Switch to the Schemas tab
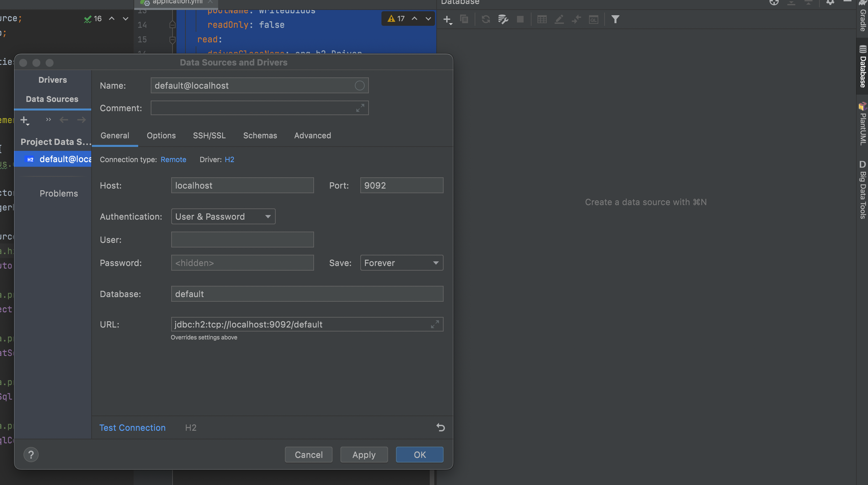Screen dimensions: 868x485 tap(260, 136)
